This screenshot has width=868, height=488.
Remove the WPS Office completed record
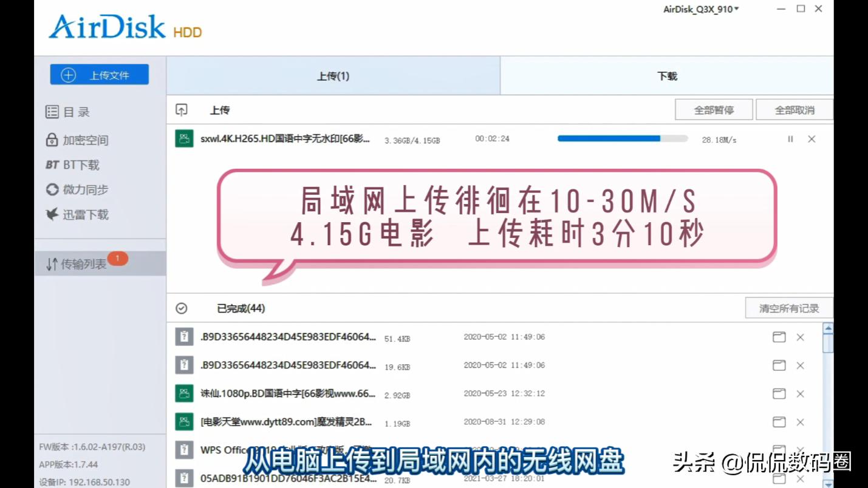(x=800, y=449)
